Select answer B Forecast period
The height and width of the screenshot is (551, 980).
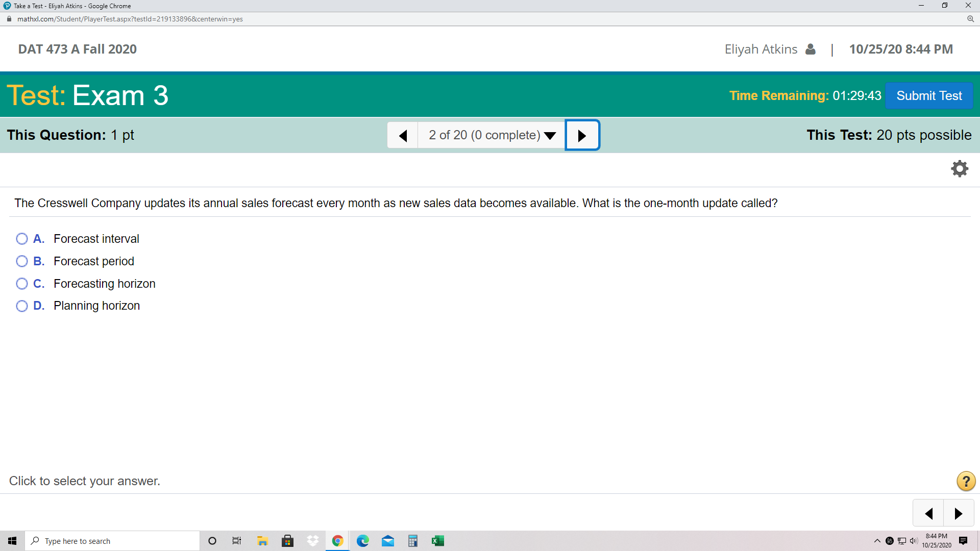pyautogui.click(x=22, y=261)
